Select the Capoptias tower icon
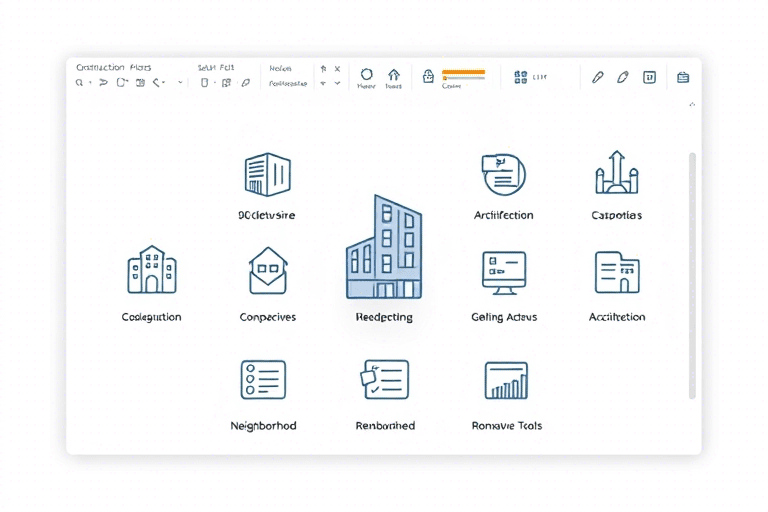Image resolution: width=768 pixels, height=512 pixels. (616, 173)
